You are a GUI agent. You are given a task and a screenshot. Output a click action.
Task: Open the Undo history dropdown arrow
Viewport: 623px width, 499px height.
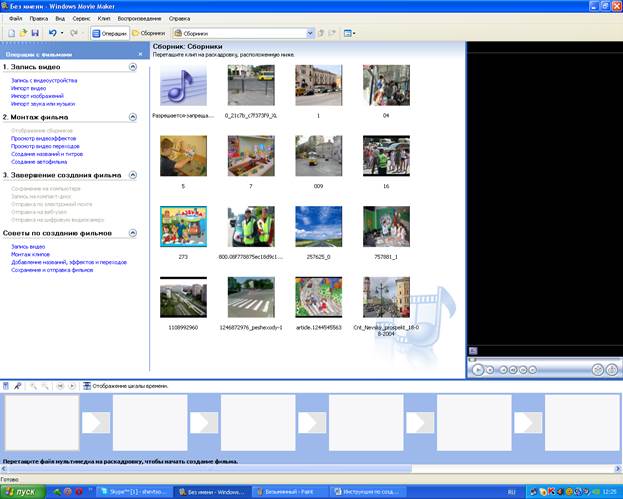coord(62,33)
